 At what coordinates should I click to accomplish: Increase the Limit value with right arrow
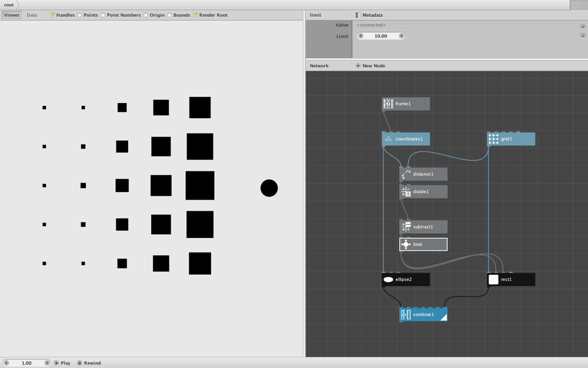(x=401, y=36)
